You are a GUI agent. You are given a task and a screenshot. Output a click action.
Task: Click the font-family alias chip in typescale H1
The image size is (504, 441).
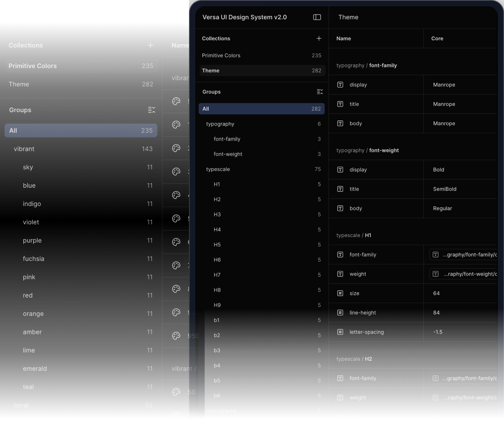(x=464, y=255)
